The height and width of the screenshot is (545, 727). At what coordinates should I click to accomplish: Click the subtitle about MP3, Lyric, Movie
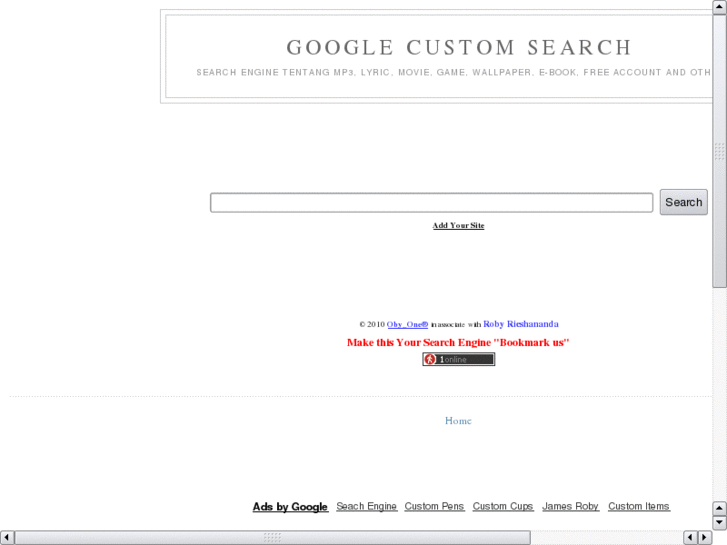(x=453, y=72)
